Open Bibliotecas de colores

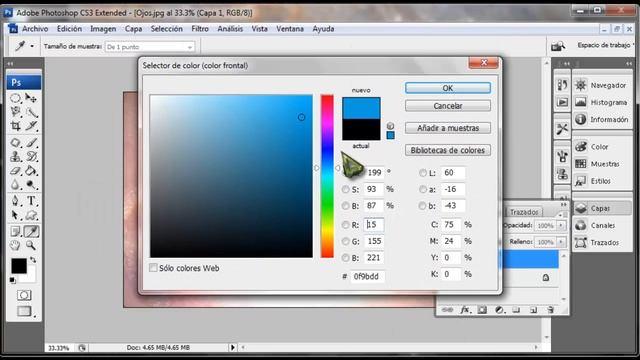[448, 150]
